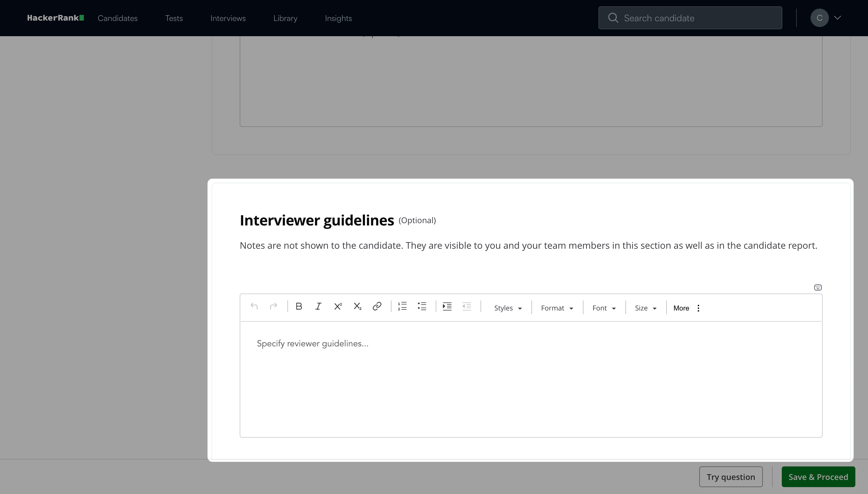
Task: Apply italic formatting in the editor
Action: point(318,306)
